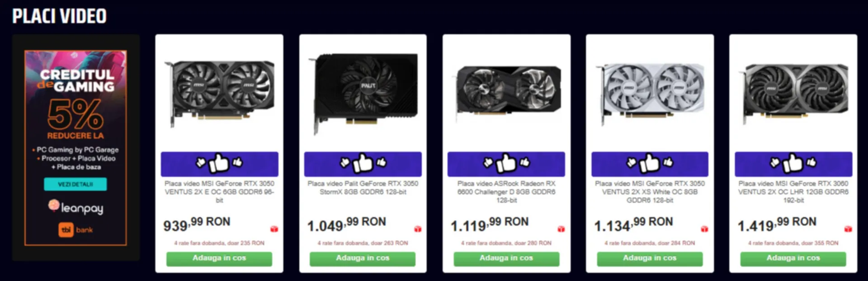Click gift icon beside 1.419,99 RON price
The width and height of the screenshot is (868, 281).
pyautogui.click(x=848, y=229)
